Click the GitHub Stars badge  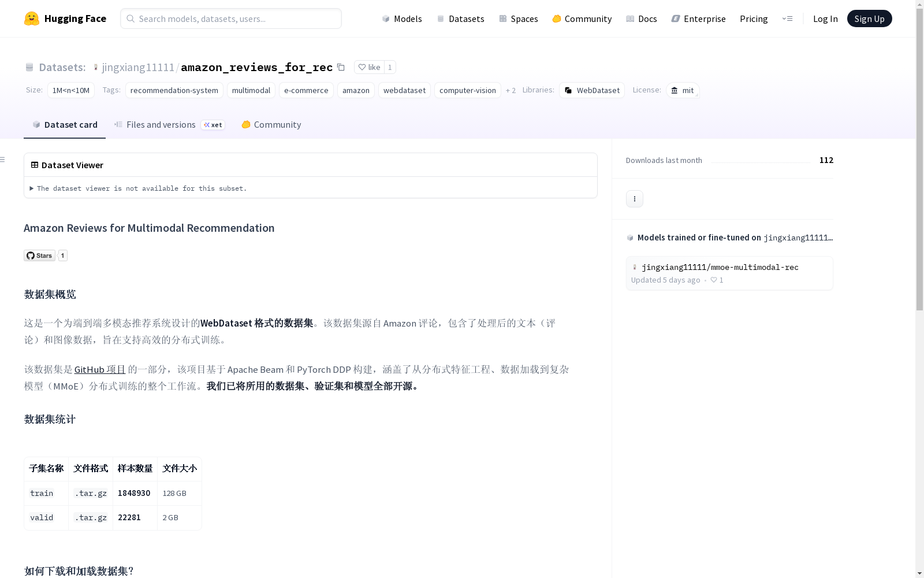click(x=39, y=255)
